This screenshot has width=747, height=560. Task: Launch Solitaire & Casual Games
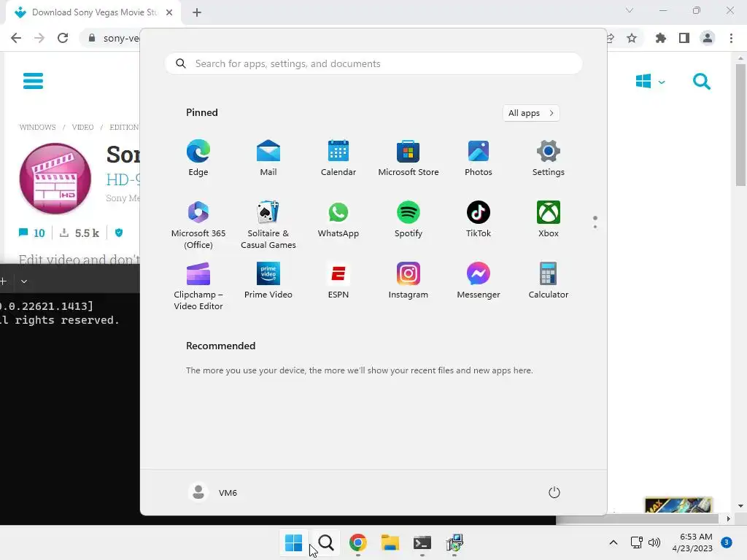pyautogui.click(x=268, y=225)
